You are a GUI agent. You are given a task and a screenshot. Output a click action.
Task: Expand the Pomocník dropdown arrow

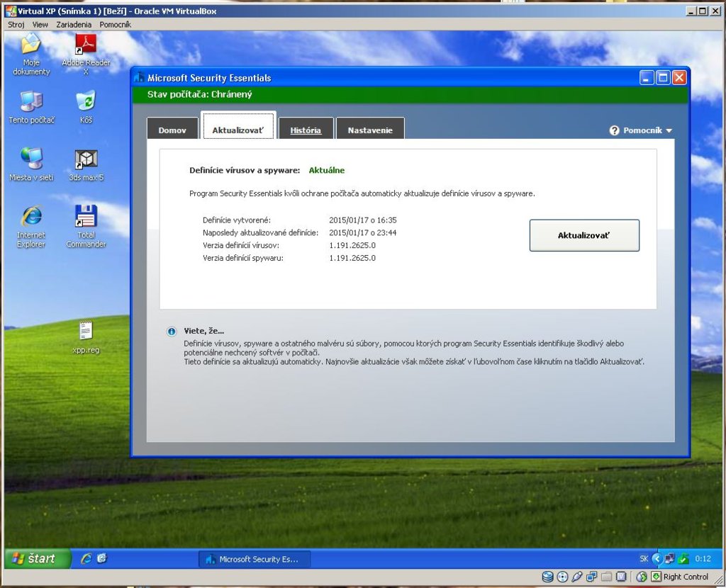click(669, 131)
